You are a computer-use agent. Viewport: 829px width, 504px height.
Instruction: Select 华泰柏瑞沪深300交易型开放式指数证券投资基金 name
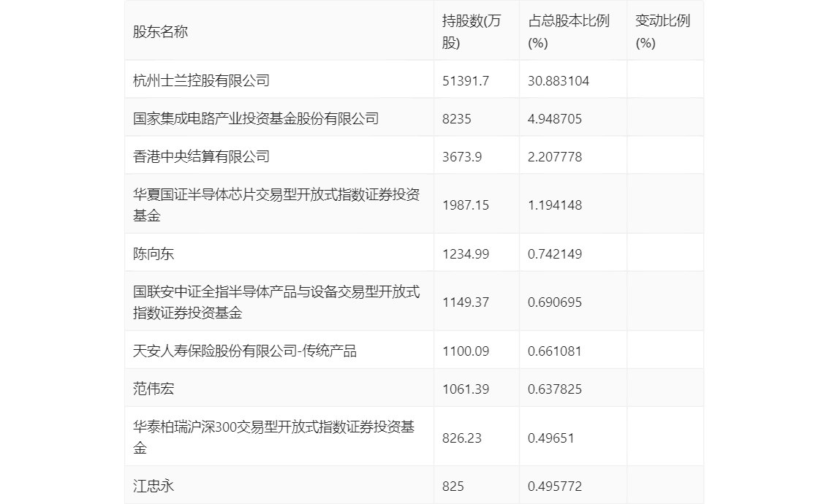[x=274, y=438]
